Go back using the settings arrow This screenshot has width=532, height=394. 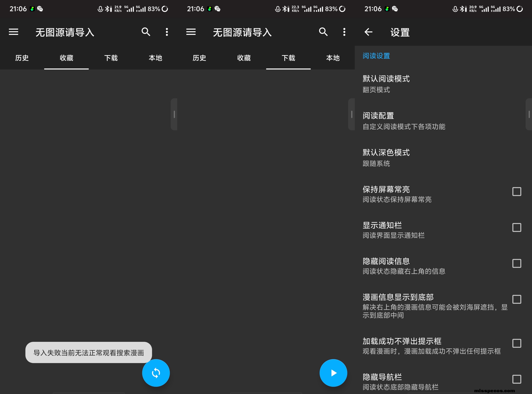pyautogui.click(x=368, y=32)
